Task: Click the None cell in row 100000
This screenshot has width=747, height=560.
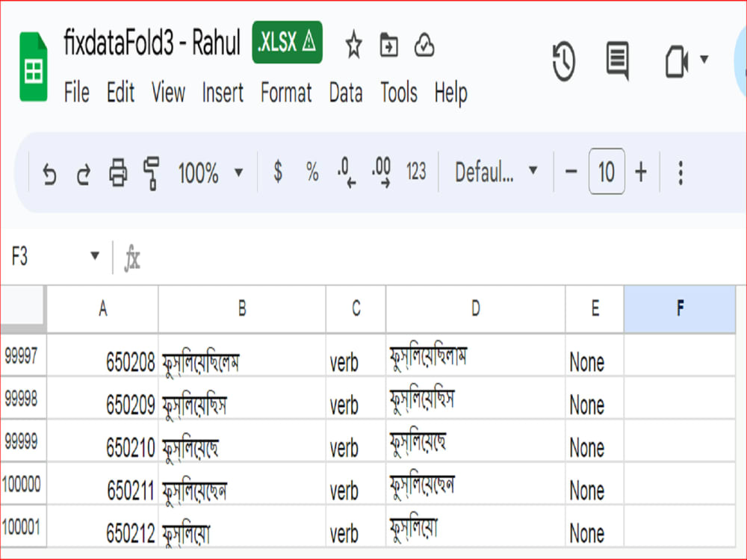Action: [x=595, y=484]
